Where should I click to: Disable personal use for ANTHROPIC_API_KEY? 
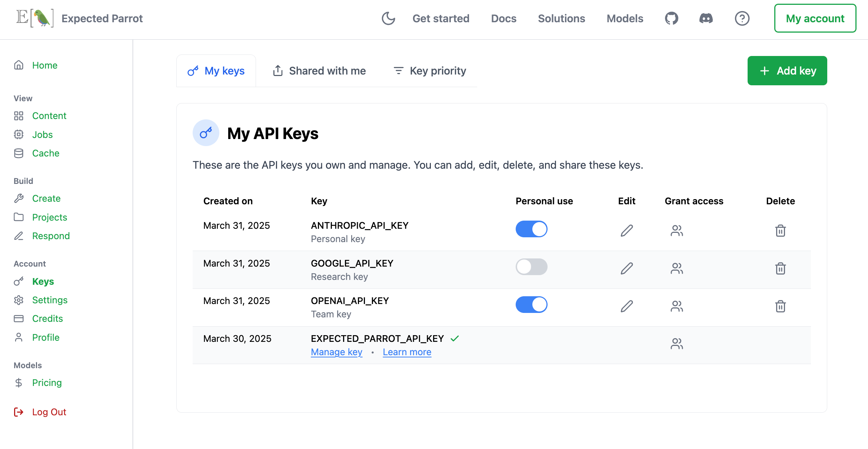pos(531,229)
